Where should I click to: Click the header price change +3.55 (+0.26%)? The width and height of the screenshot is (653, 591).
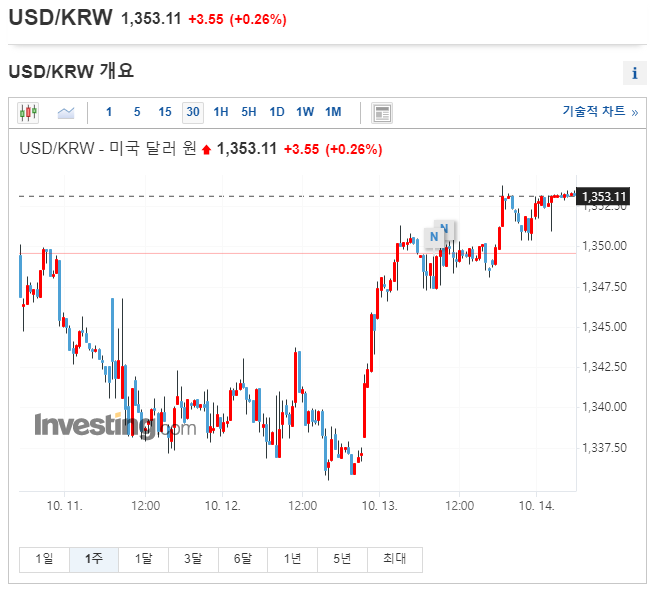(237, 20)
